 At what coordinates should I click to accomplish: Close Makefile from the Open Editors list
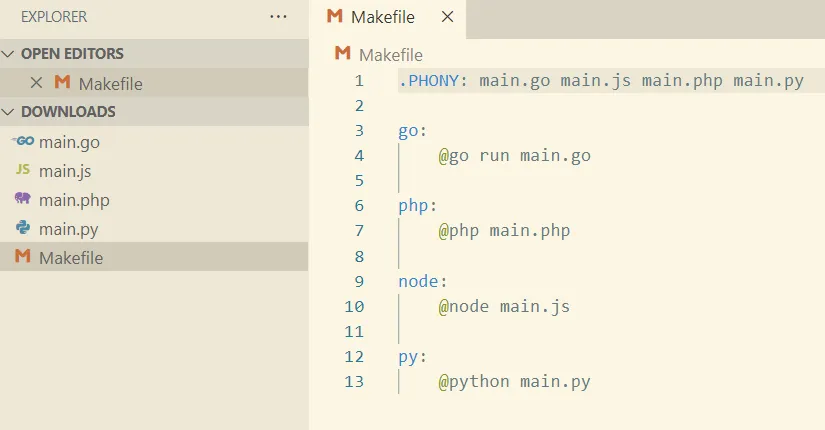[37, 83]
